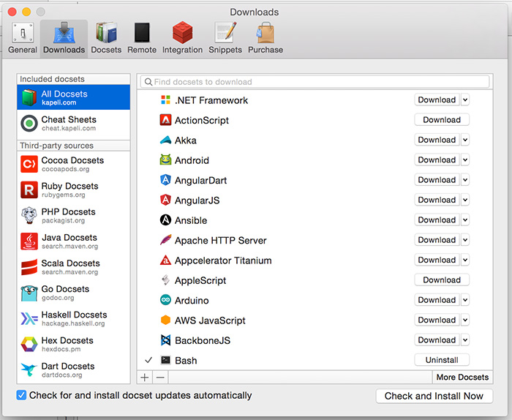Click the Android robot icon
Viewport: 512px width, 420px height.
(165, 160)
